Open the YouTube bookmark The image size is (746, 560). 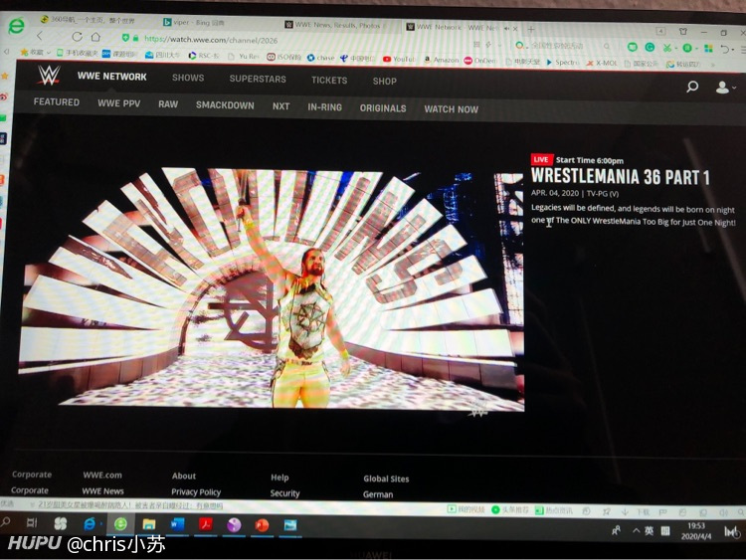click(399, 59)
